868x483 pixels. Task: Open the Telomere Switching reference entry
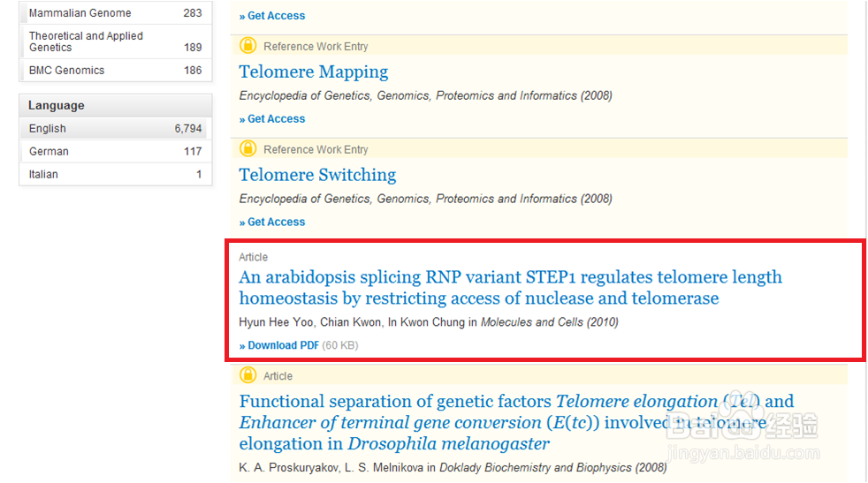tap(317, 175)
